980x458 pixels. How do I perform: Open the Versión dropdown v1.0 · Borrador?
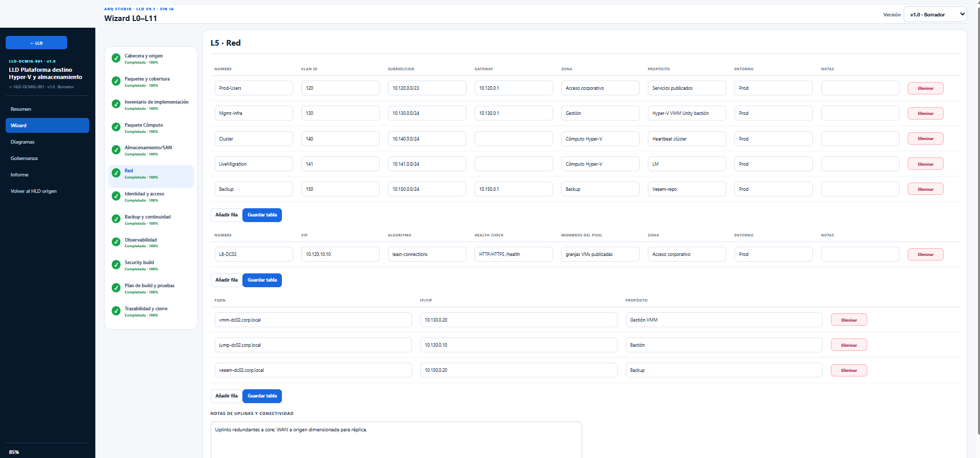(935, 14)
